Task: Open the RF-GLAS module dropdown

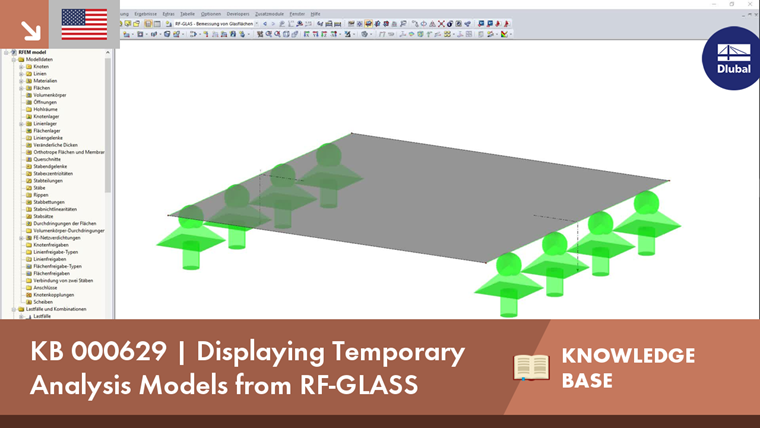Action: tap(256, 24)
